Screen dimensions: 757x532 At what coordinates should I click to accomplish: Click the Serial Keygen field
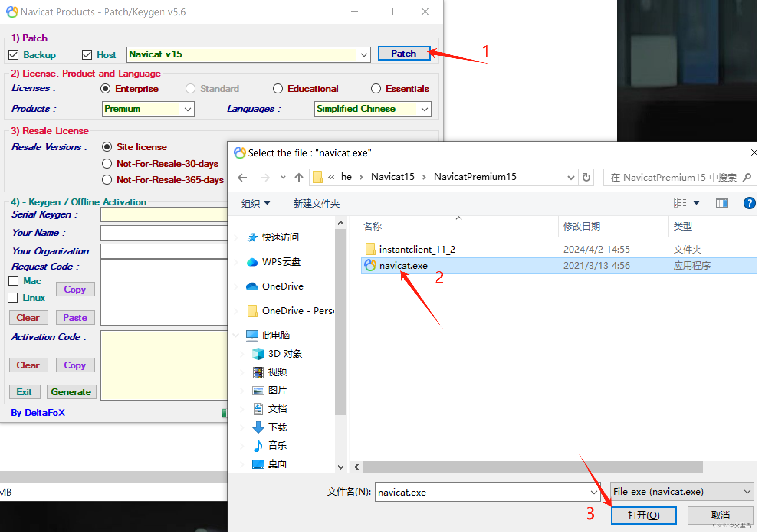[164, 214]
